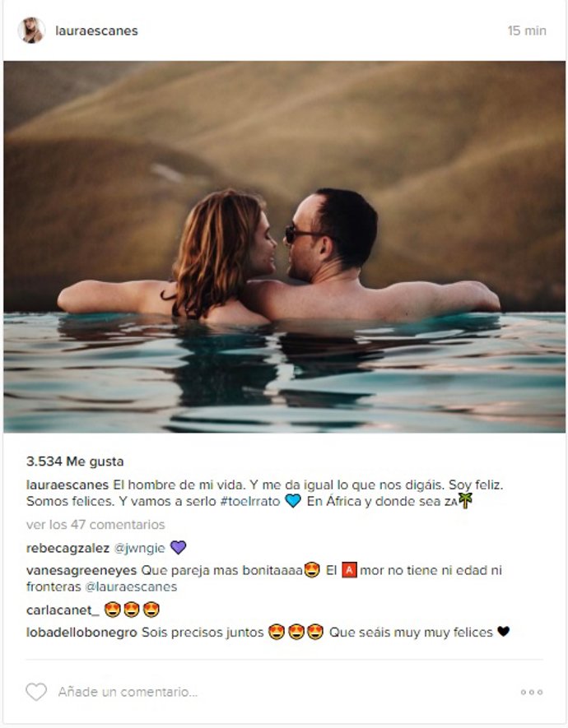568x728 pixels.
Task: Open vanesagreeneyes commenter profile
Action: point(81,570)
